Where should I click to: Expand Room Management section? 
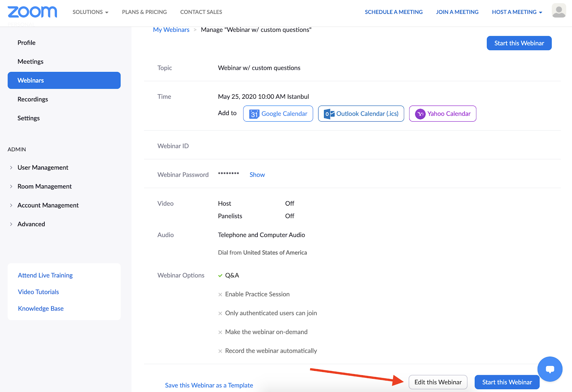coord(11,186)
